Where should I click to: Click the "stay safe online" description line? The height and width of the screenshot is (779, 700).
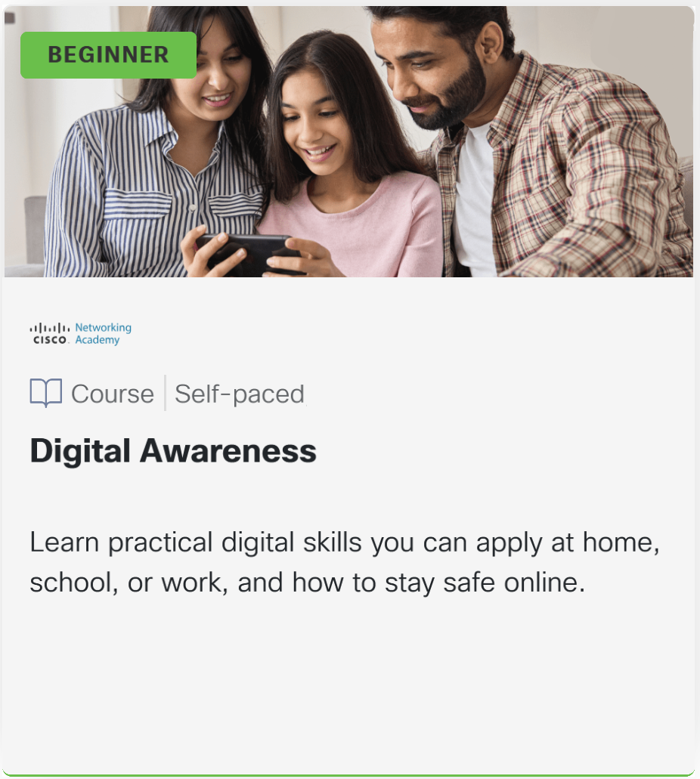pos(307,583)
